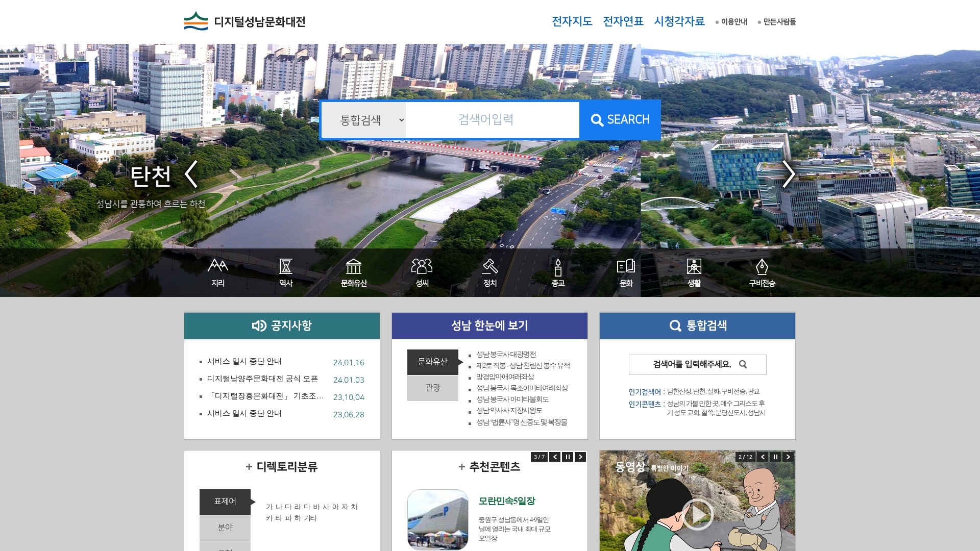The image size is (980, 551).
Task: Open 망경암 마애여래좌상 entry
Action: tap(505, 377)
